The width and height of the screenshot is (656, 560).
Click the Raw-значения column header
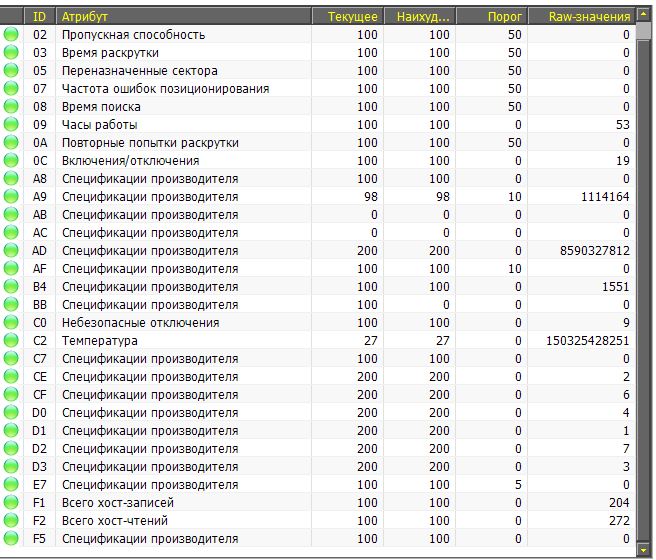582,17
